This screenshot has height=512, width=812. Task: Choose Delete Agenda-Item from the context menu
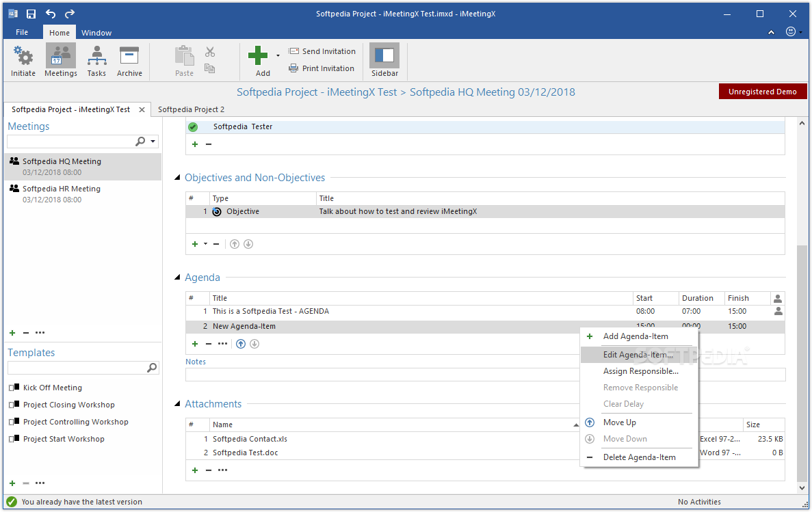[x=639, y=457]
